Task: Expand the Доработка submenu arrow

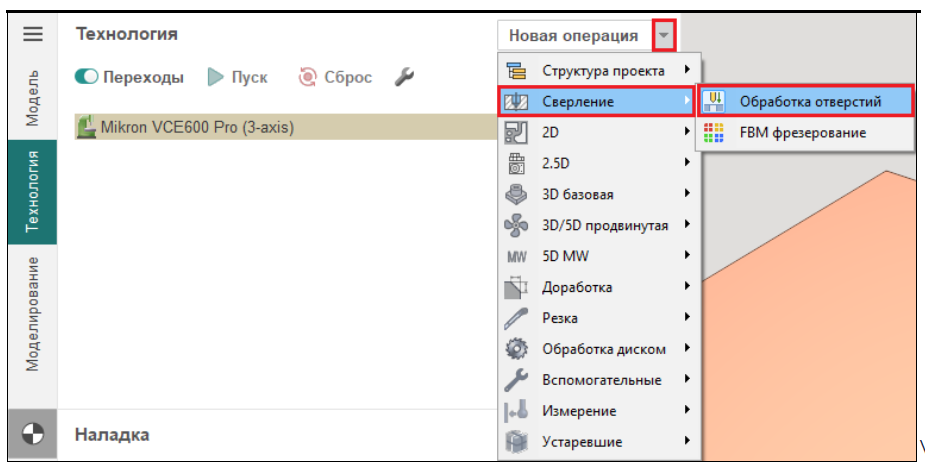Action: pyautogui.click(x=687, y=287)
